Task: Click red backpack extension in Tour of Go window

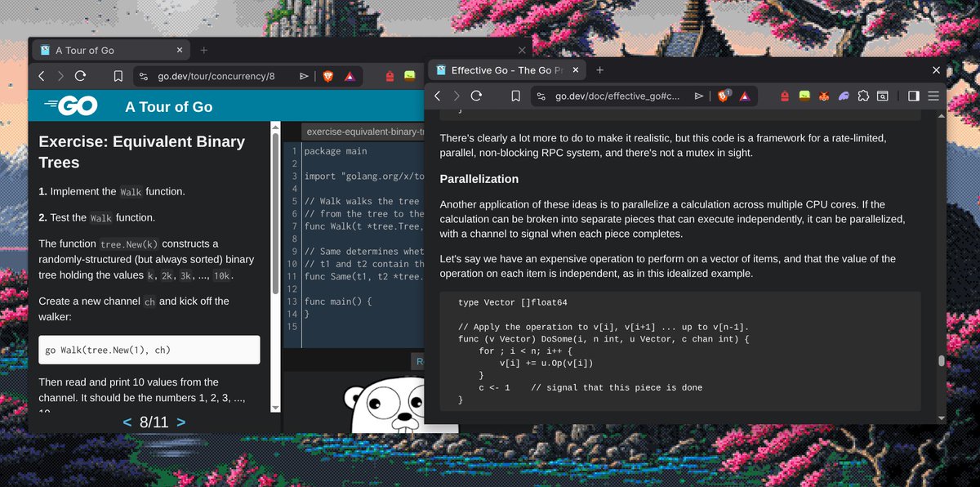Action: 390,77
